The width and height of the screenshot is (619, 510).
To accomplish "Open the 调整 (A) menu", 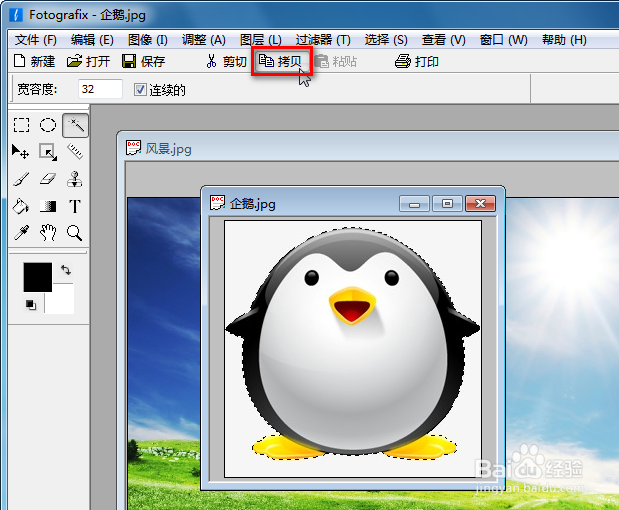I will click(203, 40).
